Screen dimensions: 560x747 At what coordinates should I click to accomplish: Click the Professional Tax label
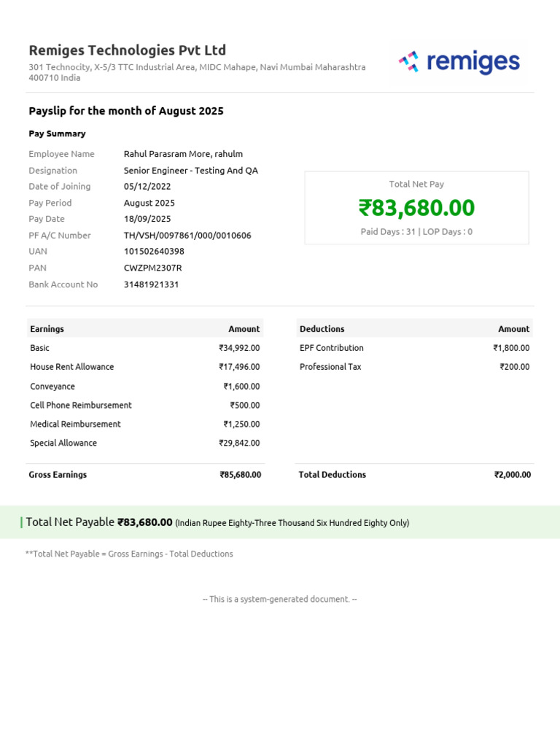[x=330, y=367]
